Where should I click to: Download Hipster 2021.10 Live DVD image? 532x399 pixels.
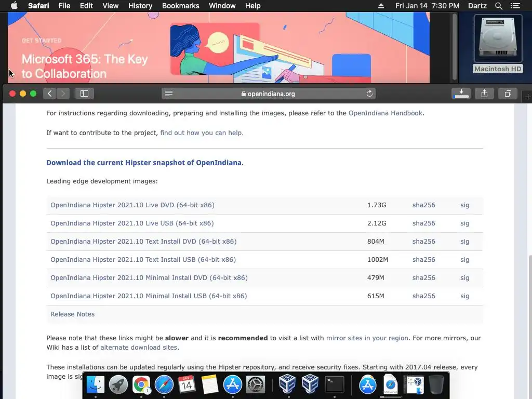[132, 205]
